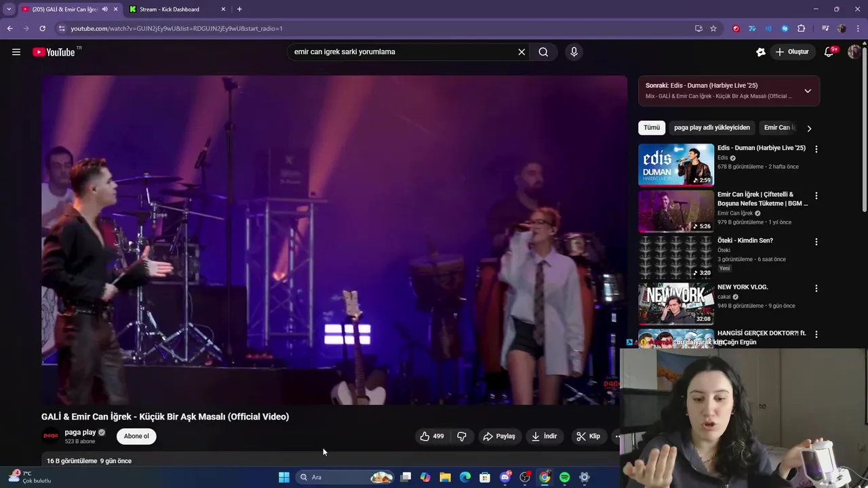Open the media controls icon in toolbar

[825, 28]
